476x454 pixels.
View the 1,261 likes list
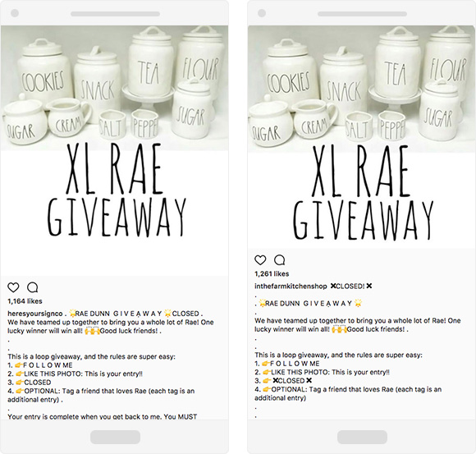[272, 274]
